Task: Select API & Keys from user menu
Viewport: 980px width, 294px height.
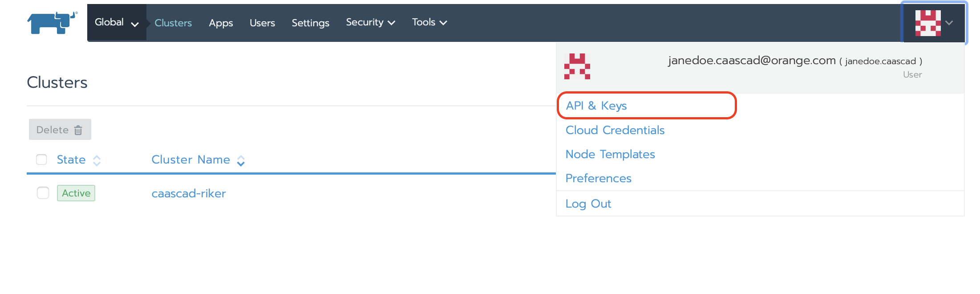Action: pos(596,106)
